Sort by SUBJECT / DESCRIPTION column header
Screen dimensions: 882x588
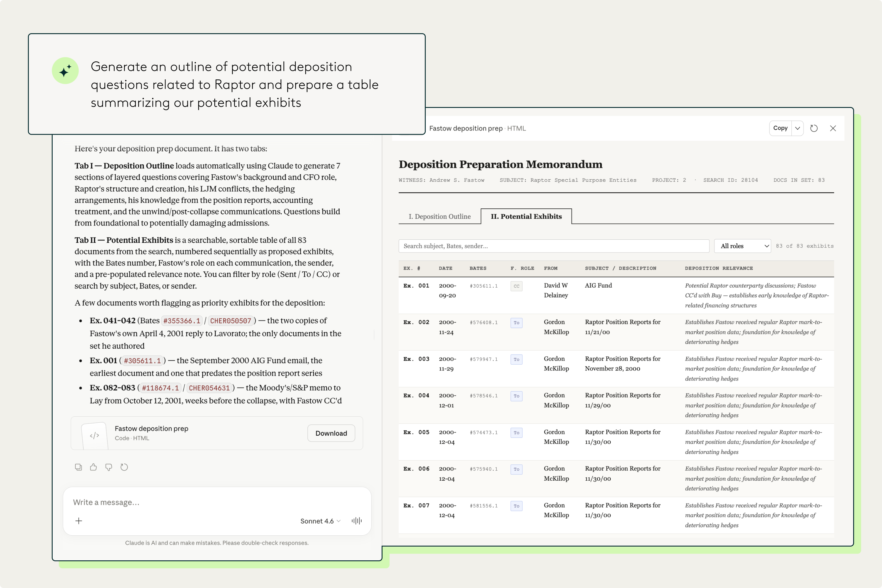tap(620, 268)
